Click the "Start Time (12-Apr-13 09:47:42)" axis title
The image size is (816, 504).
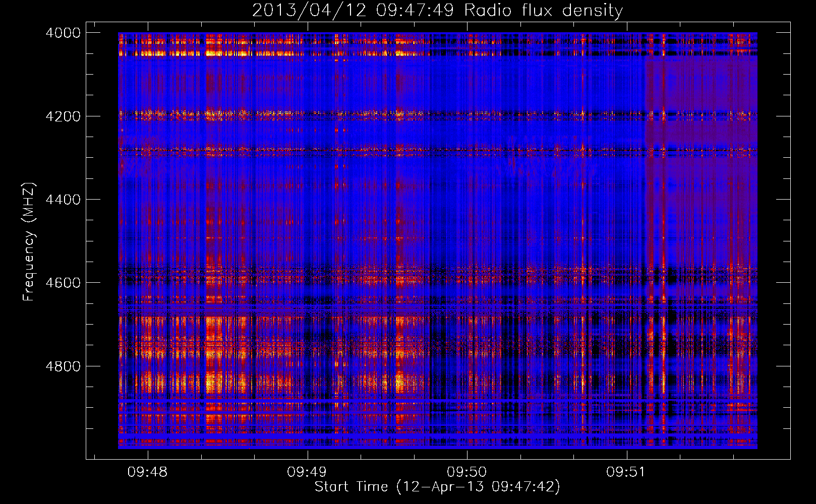pyautogui.click(x=437, y=487)
